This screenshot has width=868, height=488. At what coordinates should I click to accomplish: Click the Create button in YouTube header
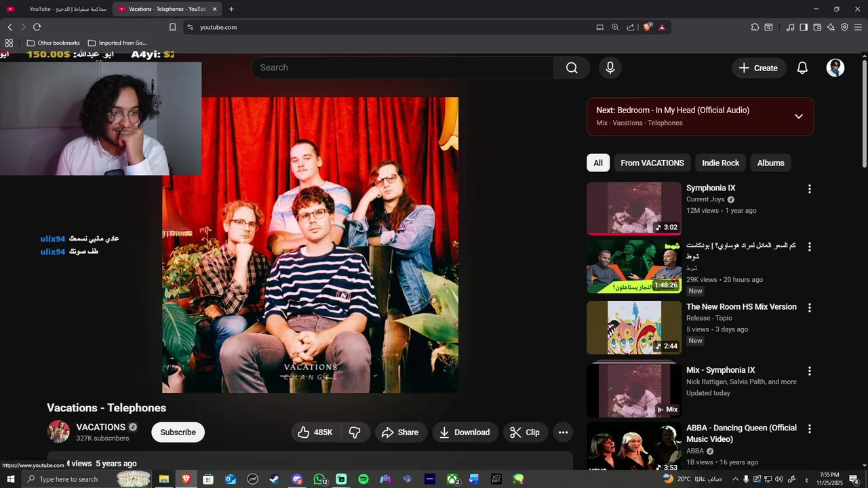[759, 68]
